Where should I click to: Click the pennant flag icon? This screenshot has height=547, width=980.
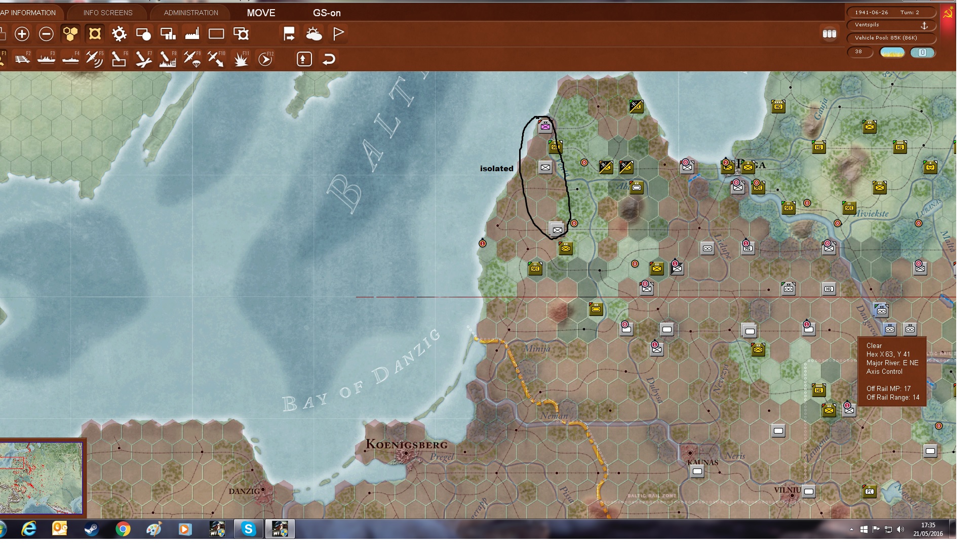[x=338, y=34]
